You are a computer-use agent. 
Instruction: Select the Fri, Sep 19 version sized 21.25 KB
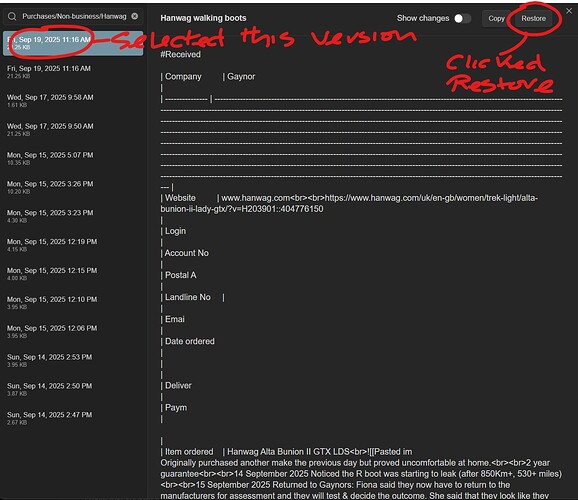pyautogui.click(x=73, y=72)
